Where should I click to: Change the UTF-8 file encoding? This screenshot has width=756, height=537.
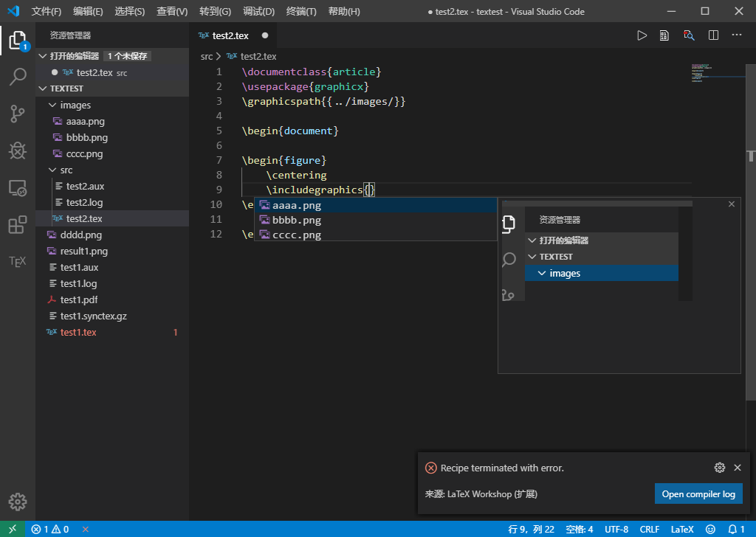[x=616, y=530]
